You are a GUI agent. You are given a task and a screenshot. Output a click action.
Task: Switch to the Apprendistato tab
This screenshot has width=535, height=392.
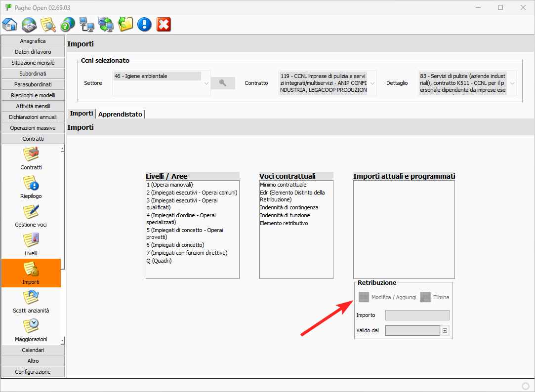tap(121, 114)
